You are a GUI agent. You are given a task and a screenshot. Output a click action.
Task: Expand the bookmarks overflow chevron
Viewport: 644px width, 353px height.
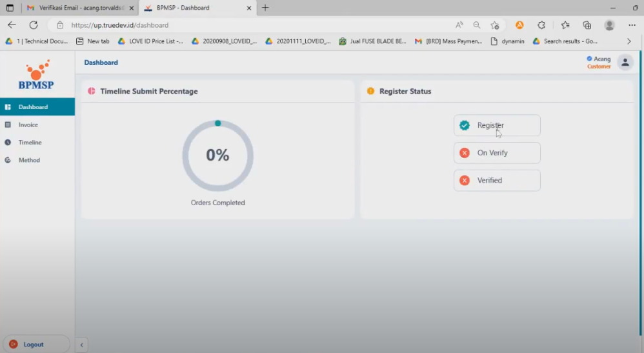pyautogui.click(x=629, y=41)
